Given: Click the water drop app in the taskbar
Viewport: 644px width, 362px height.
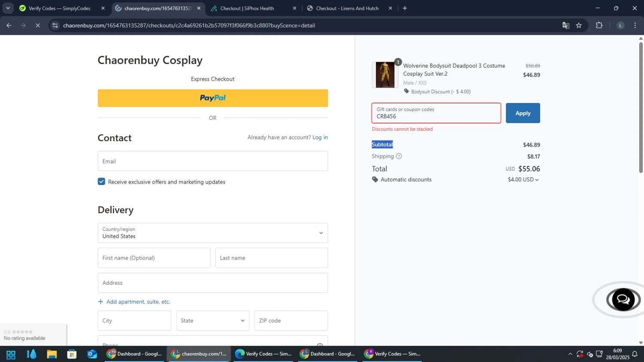Looking at the screenshot, I should click(x=31, y=354).
